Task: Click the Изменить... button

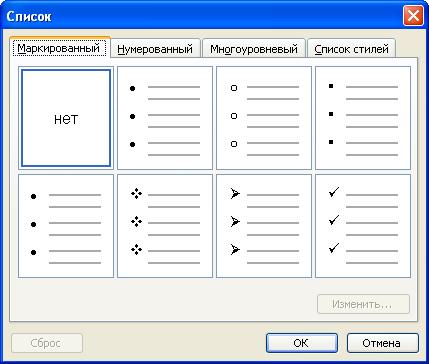Action: [363, 304]
